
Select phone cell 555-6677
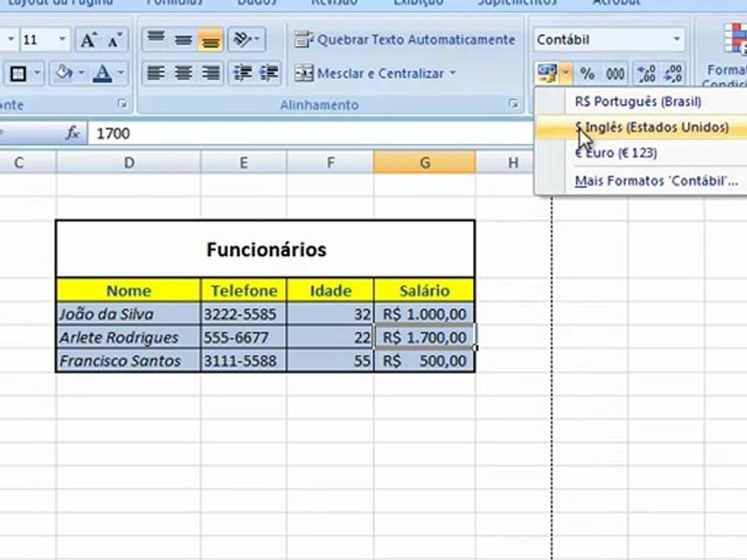(244, 337)
